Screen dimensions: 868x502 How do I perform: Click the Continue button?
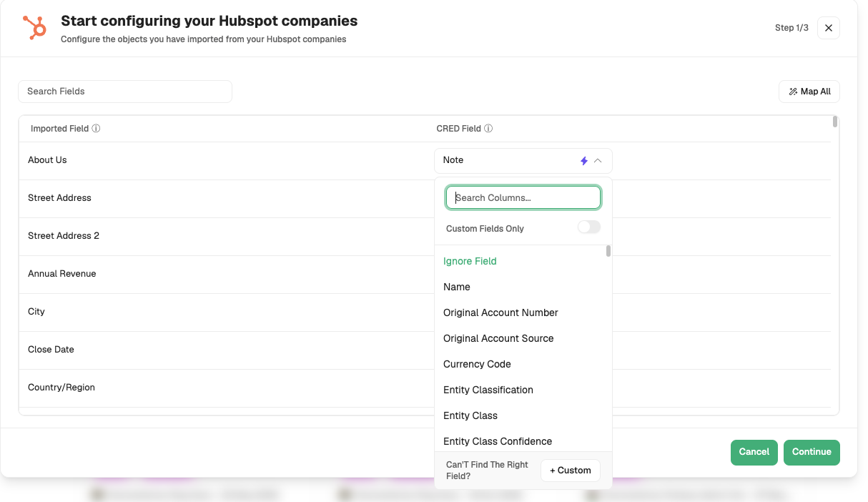(x=812, y=452)
